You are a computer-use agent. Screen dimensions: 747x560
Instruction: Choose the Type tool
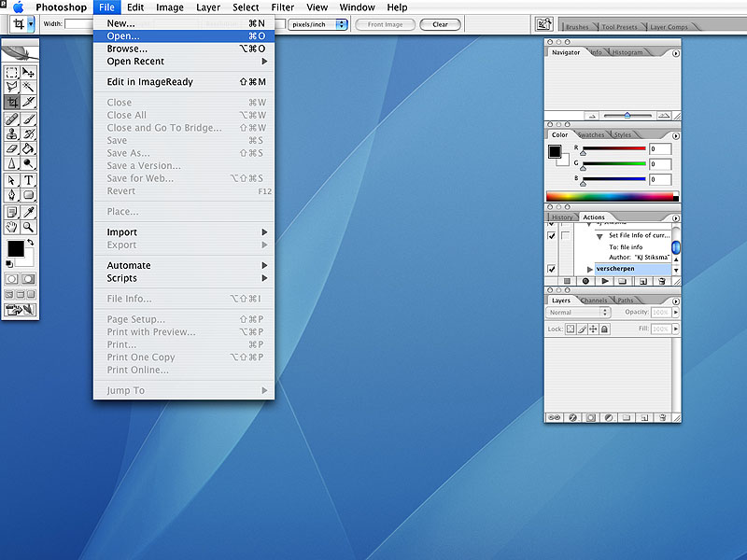(29, 180)
